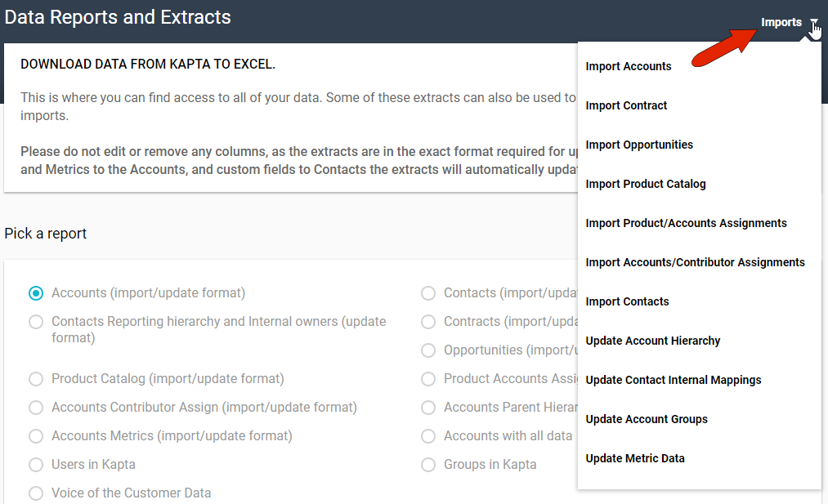This screenshot has height=504, width=828.
Task: Click Import Opportunities option
Action: (x=639, y=145)
